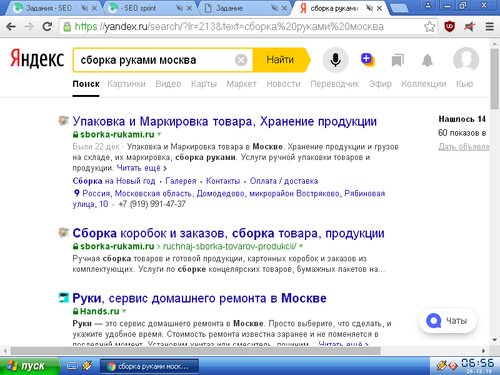Image resolution: width=500 pixels, height=375 pixels.
Task: Switch to Видео search tab
Action: [168, 84]
